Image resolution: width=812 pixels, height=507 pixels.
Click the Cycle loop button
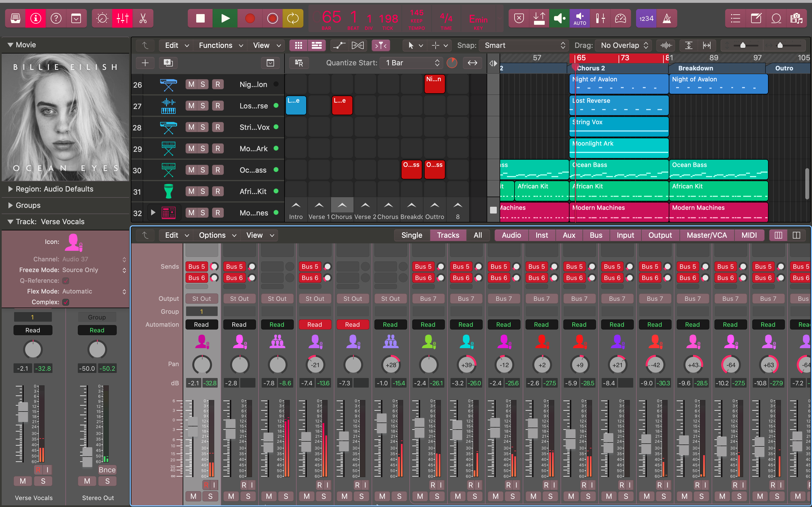pyautogui.click(x=293, y=18)
